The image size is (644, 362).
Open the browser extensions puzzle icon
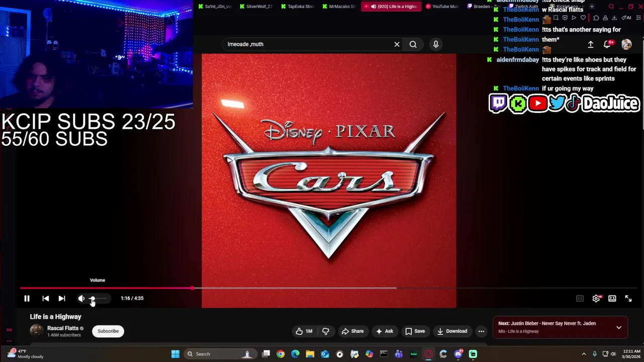596,18
